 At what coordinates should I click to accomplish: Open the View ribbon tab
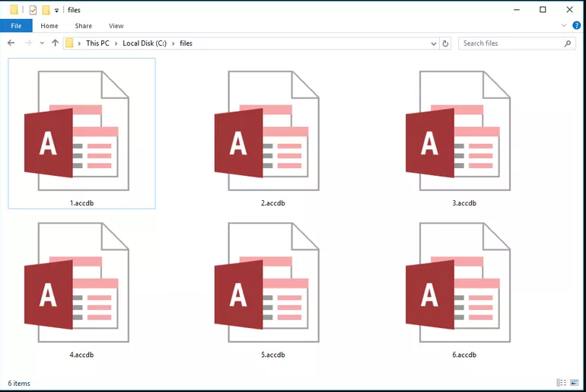click(x=116, y=26)
